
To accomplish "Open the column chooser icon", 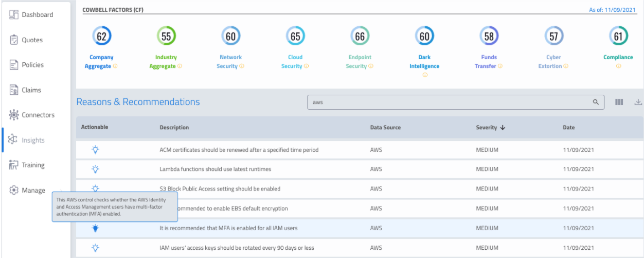I will [619, 102].
